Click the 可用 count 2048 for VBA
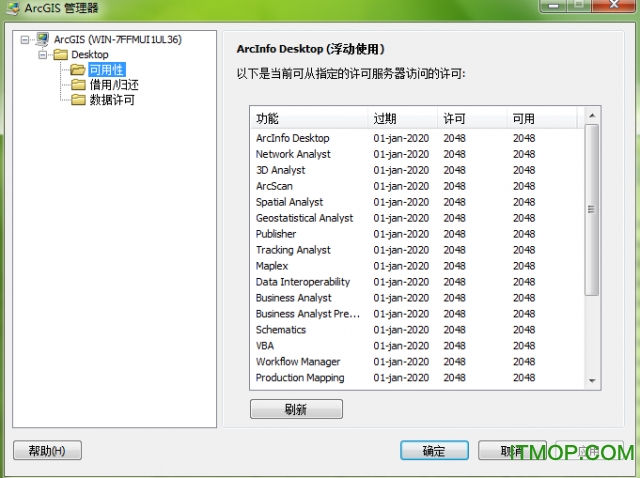Image resolution: width=640 pixels, height=478 pixels. (x=524, y=345)
